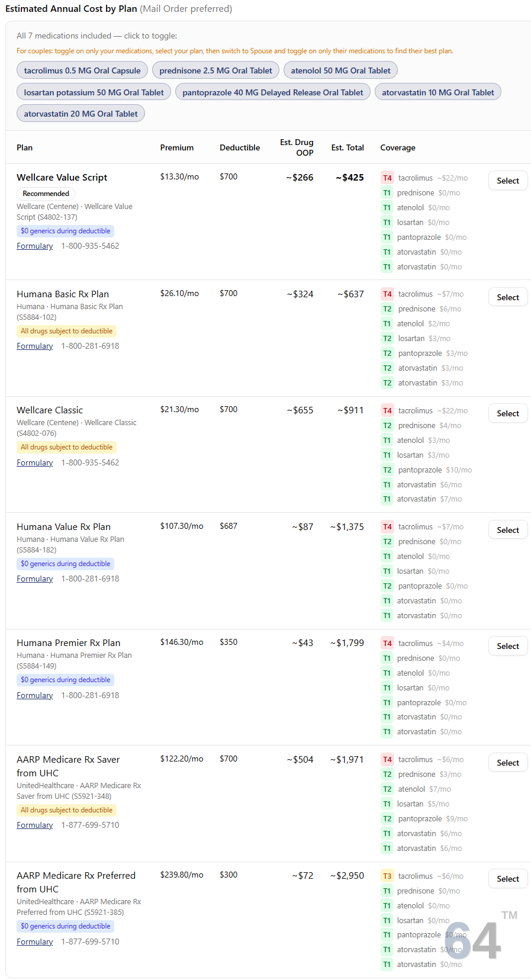Select the Wellcare Classic plan
This screenshot has height=980, width=531.
(508, 413)
